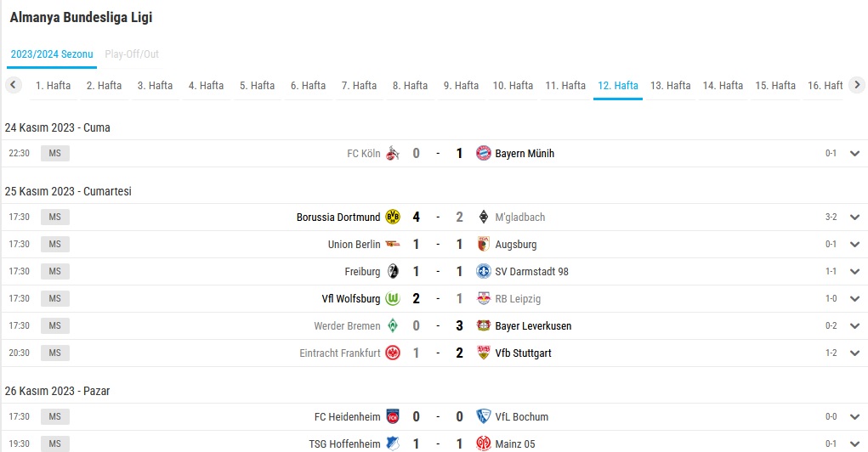The height and width of the screenshot is (452, 868).
Task: Expand the Dortmund vs M'gladbach match row
Action: coord(854,218)
